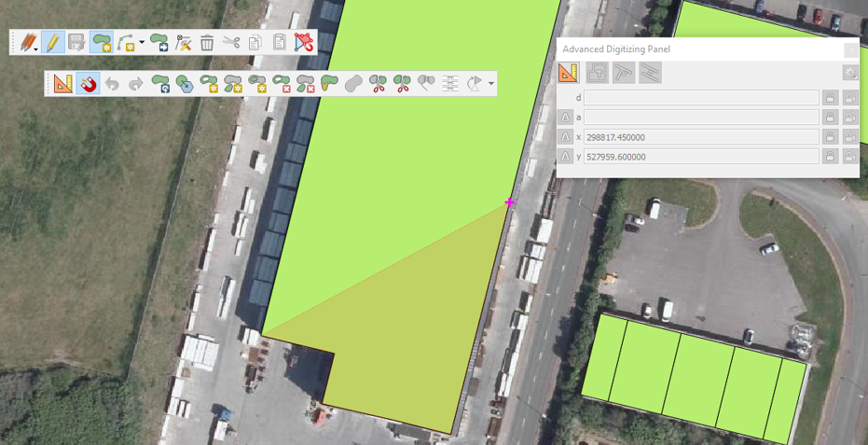Click the Redo arrow icon
Image resolution: width=868 pixels, height=445 pixels.
(135, 84)
